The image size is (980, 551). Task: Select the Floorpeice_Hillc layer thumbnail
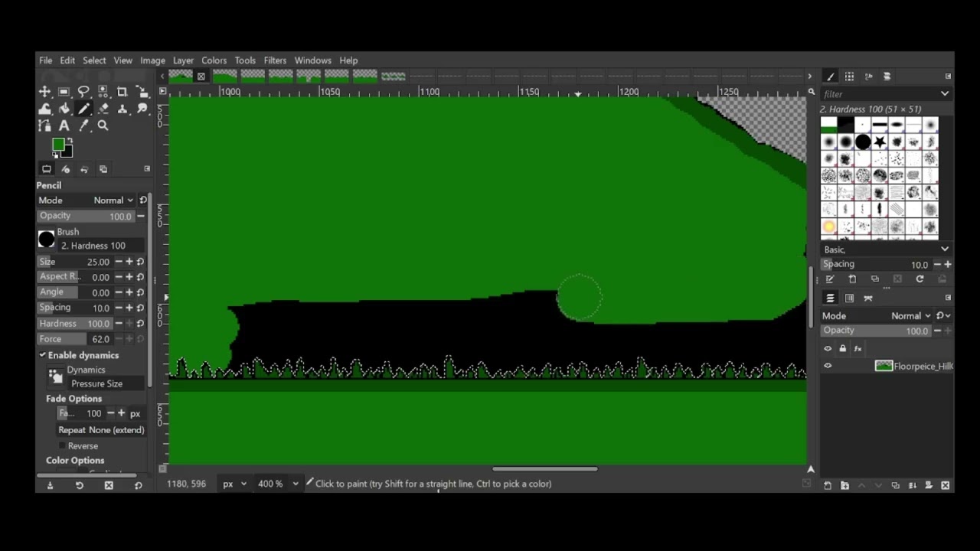884,366
